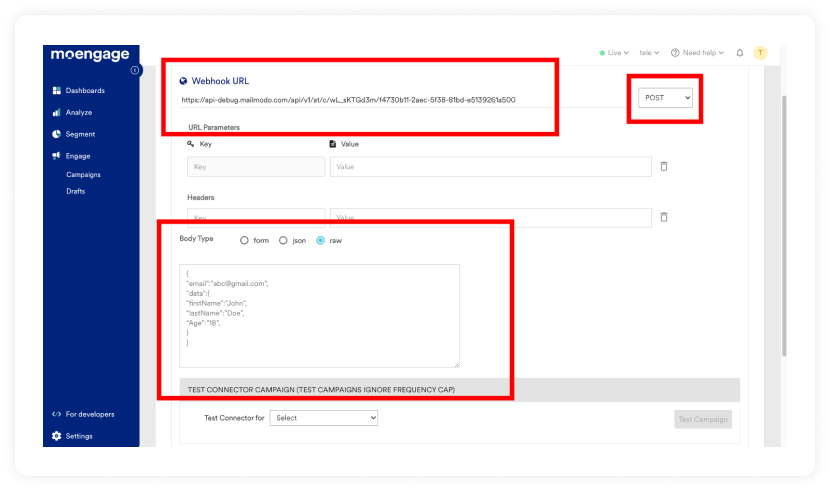Select the json body type

pyautogui.click(x=283, y=240)
